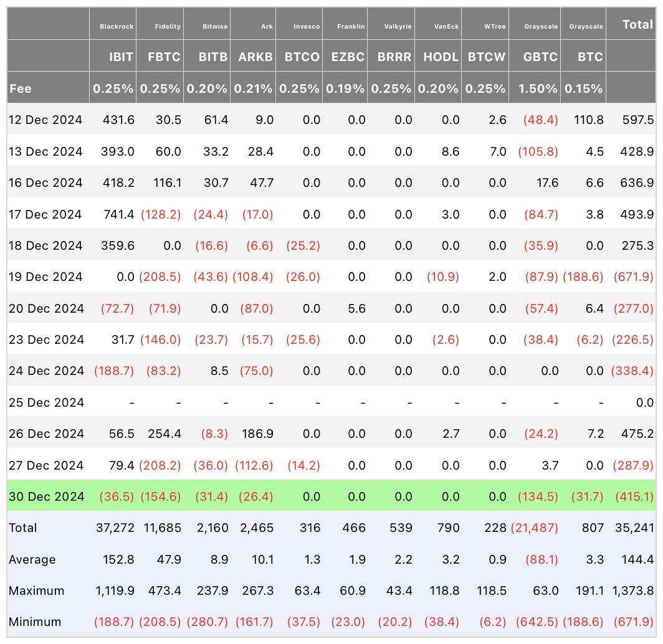Select the 12 Dec 2024 row date
Viewport: 663px width, 644px height.
click(45, 120)
